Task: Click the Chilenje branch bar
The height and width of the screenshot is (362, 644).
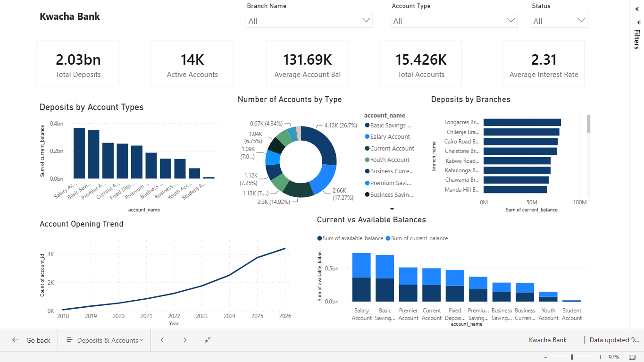Action: 521,132
